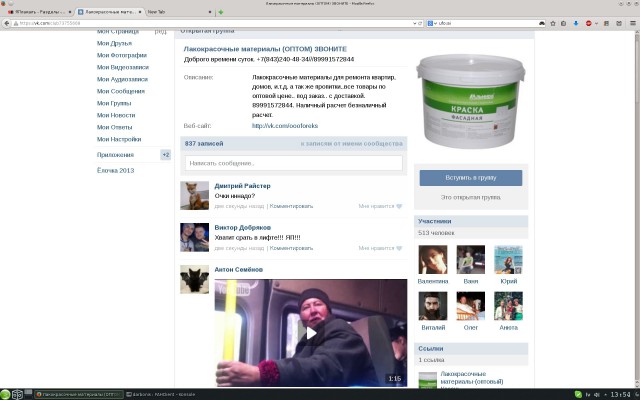Open Мои Видеозаписи in the sidebar
This screenshot has height=400, width=640.
pos(123,67)
